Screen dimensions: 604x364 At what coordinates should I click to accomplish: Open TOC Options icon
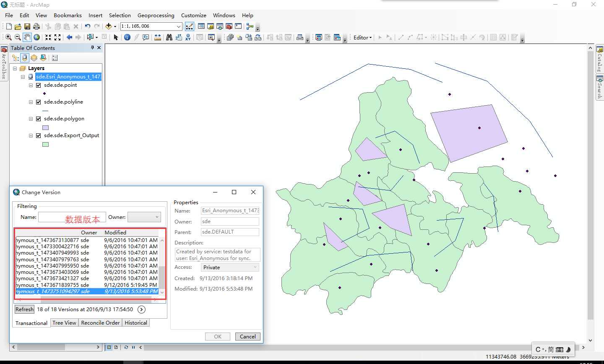point(55,58)
